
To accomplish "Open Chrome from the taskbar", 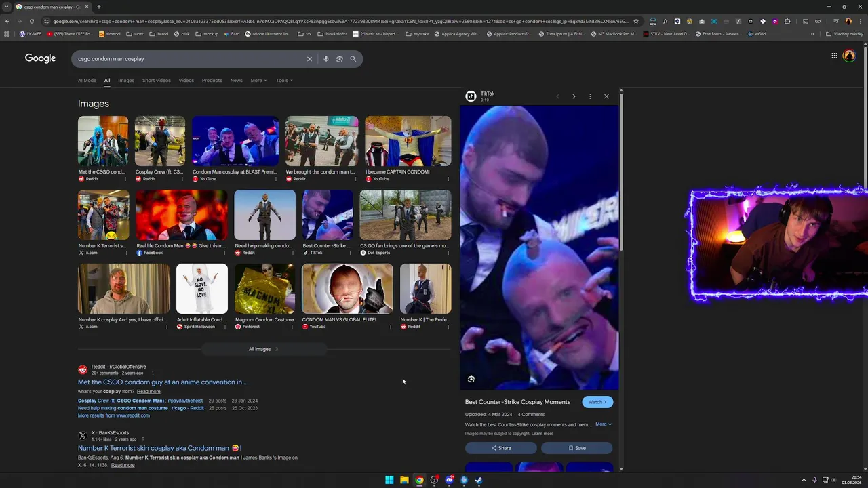I will 419,480.
